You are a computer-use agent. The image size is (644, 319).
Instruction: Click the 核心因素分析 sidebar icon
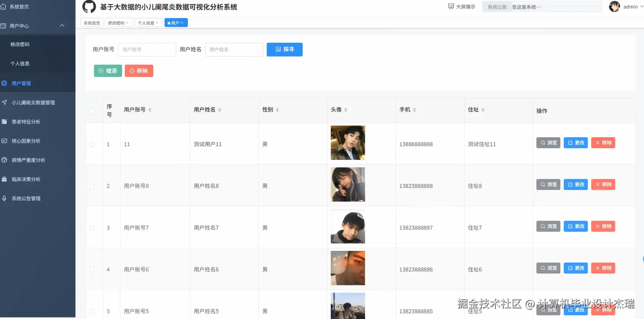pos(4,141)
